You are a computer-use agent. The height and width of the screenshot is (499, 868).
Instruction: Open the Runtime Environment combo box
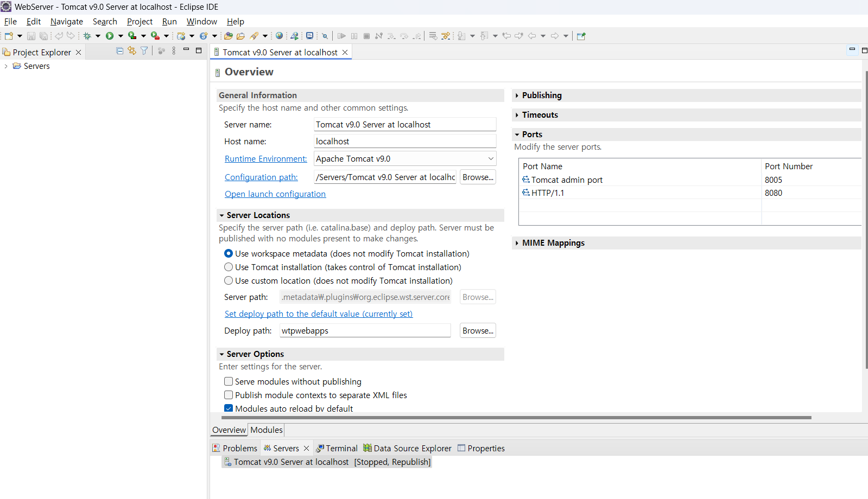(x=405, y=158)
